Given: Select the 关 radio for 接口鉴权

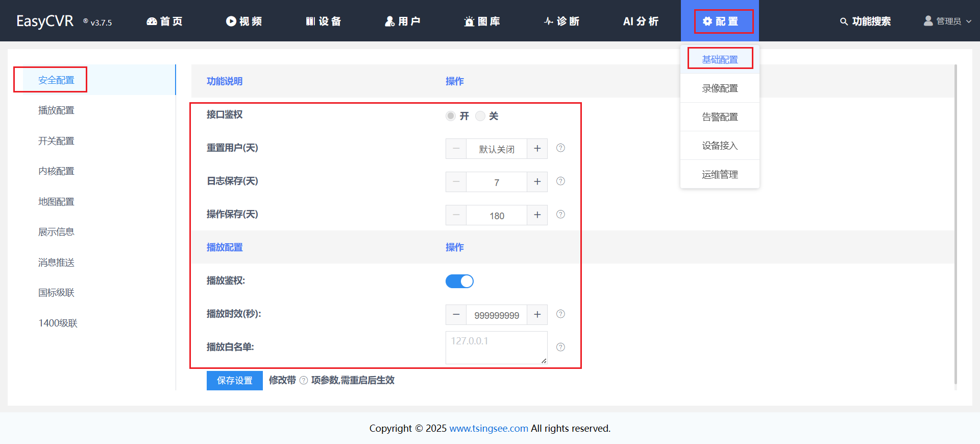Looking at the screenshot, I should click(480, 116).
